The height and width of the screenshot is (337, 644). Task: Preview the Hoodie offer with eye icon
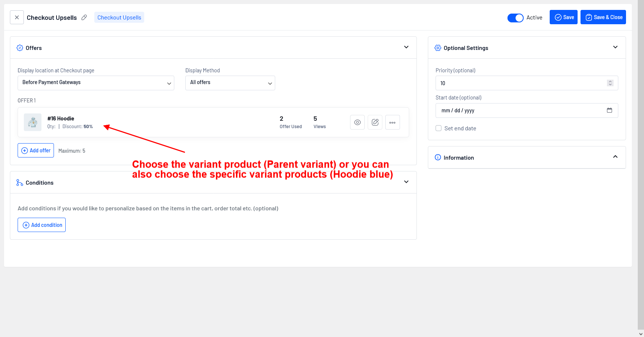pyautogui.click(x=357, y=122)
